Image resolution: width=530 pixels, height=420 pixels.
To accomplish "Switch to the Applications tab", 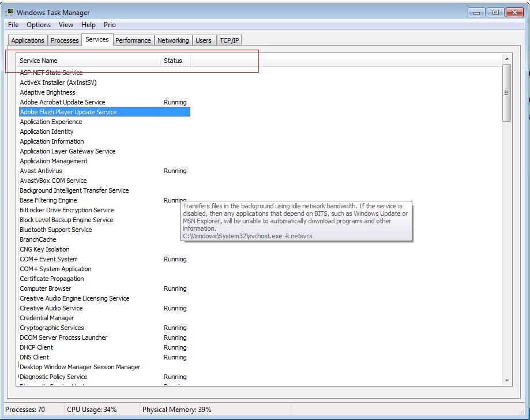I will pyautogui.click(x=28, y=40).
